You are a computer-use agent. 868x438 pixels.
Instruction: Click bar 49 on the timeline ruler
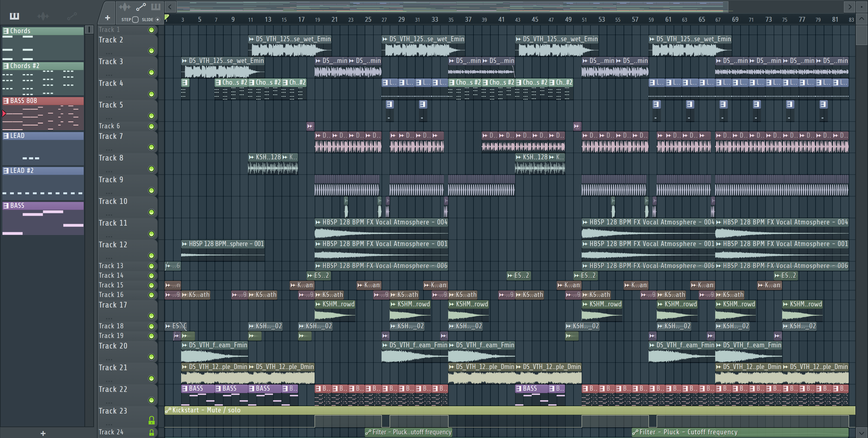tap(568, 20)
